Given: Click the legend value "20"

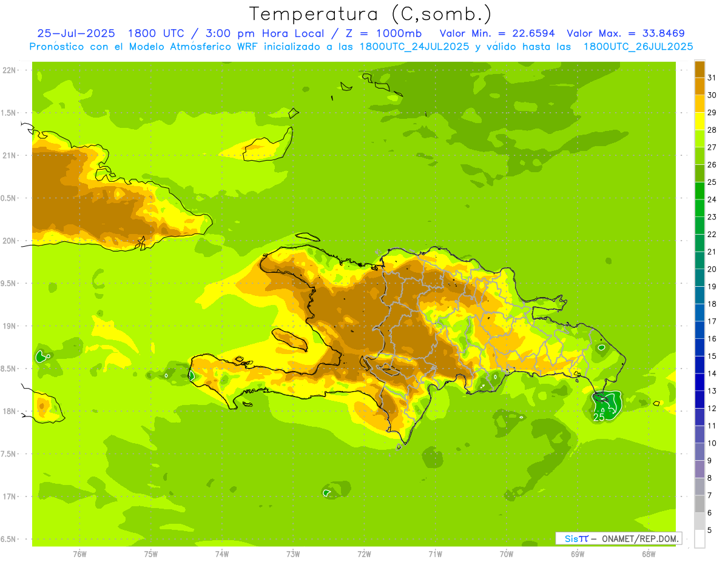Looking at the screenshot, I should click(x=712, y=269).
